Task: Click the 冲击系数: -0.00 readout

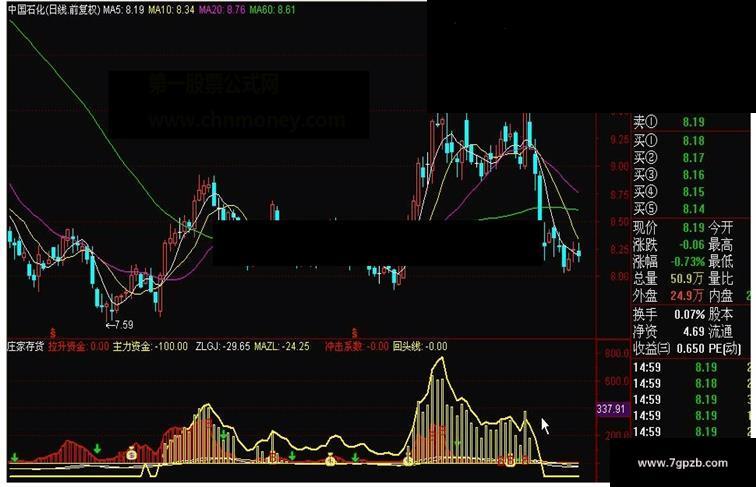Action: click(356, 346)
